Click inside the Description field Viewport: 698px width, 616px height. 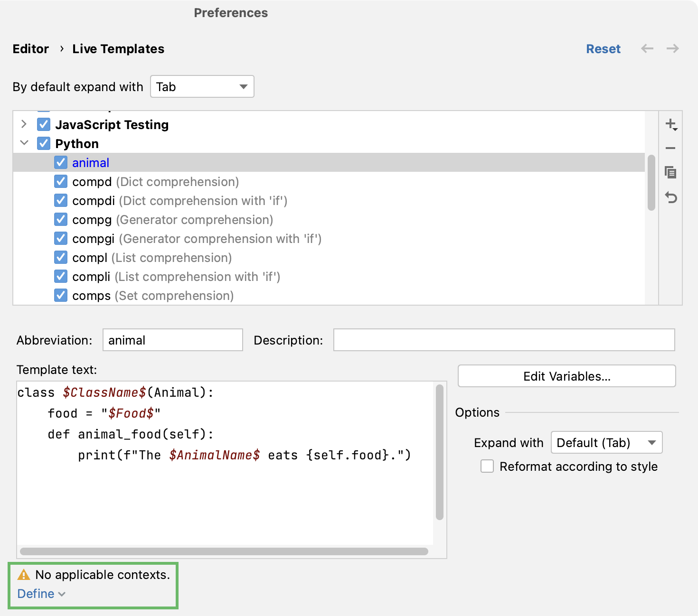coord(503,340)
